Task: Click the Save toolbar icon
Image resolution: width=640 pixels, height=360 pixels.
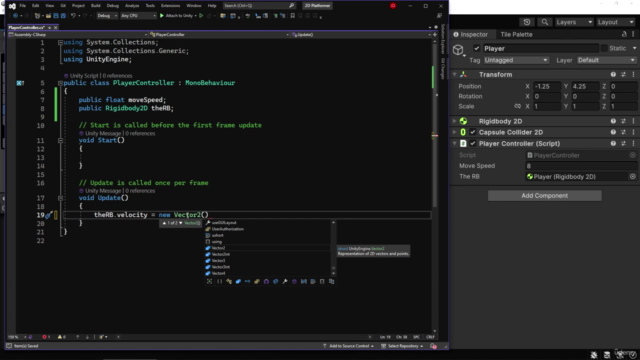Action: tap(56, 16)
